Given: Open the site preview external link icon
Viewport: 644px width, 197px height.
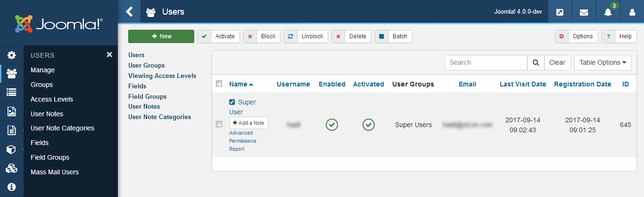Looking at the screenshot, I should click(560, 12).
